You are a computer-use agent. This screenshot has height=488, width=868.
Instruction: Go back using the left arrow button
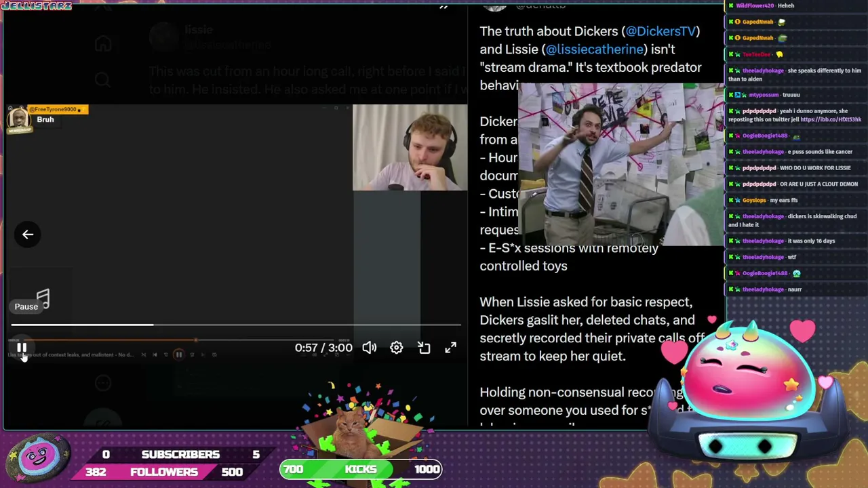[x=28, y=235]
